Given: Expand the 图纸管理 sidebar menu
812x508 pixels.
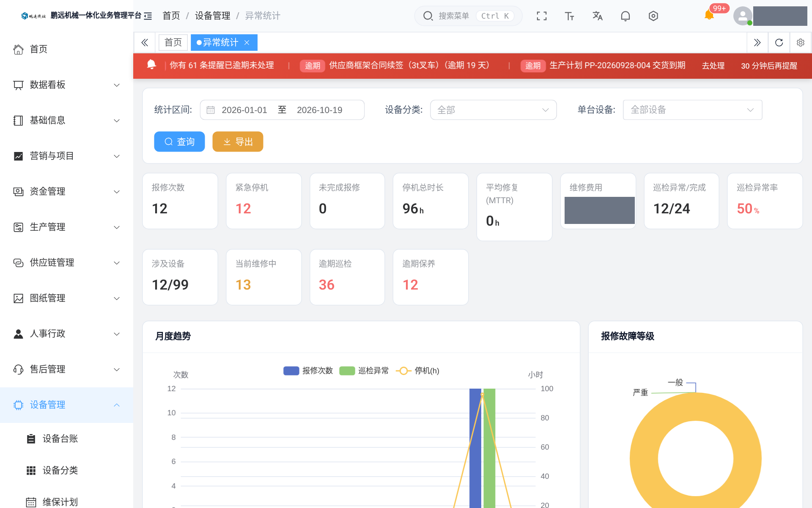Looking at the screenshot, I should click(x=66, y=298).
